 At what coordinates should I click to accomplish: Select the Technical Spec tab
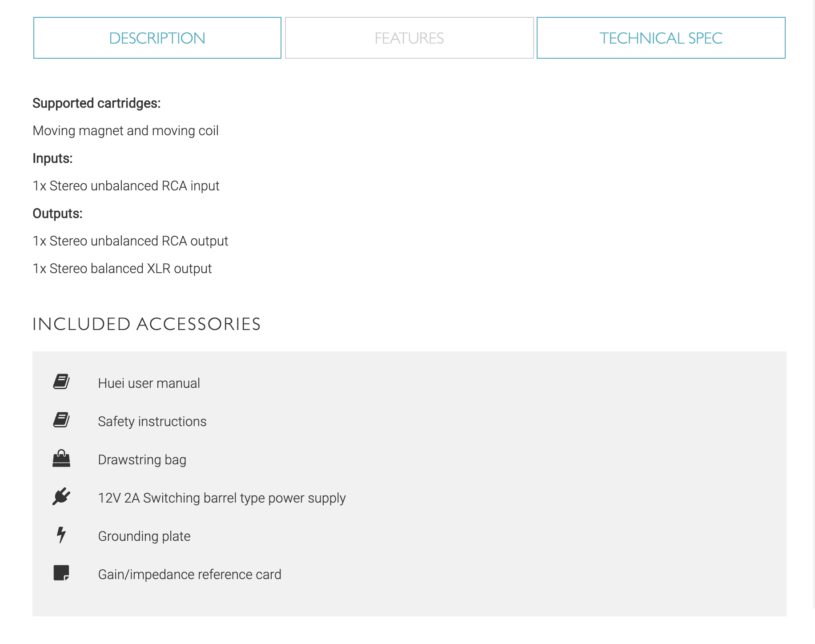coord(661,38)
